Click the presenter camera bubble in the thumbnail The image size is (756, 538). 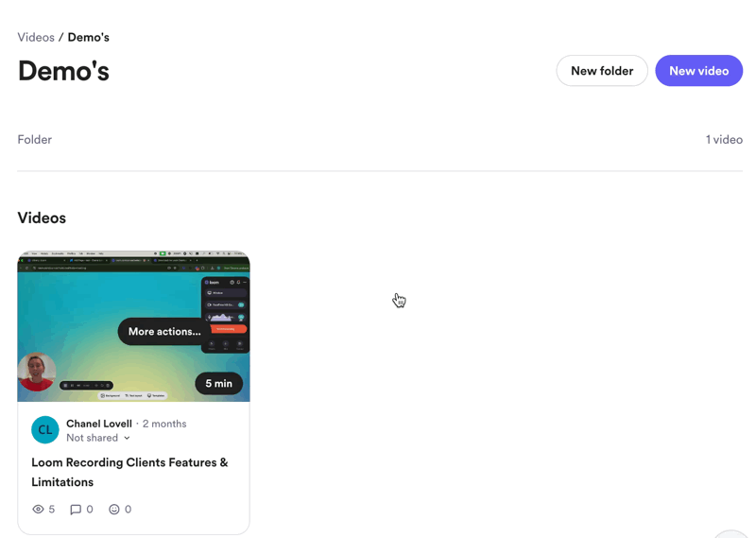tap(37, 372)
